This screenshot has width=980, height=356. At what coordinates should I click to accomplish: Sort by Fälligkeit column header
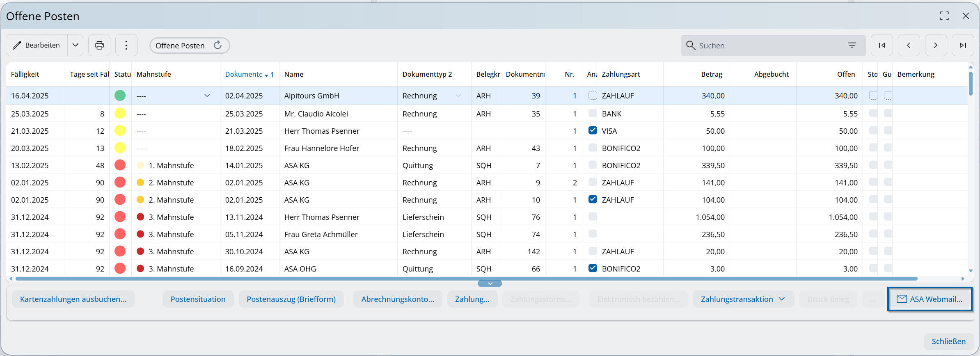pos(25,74)
